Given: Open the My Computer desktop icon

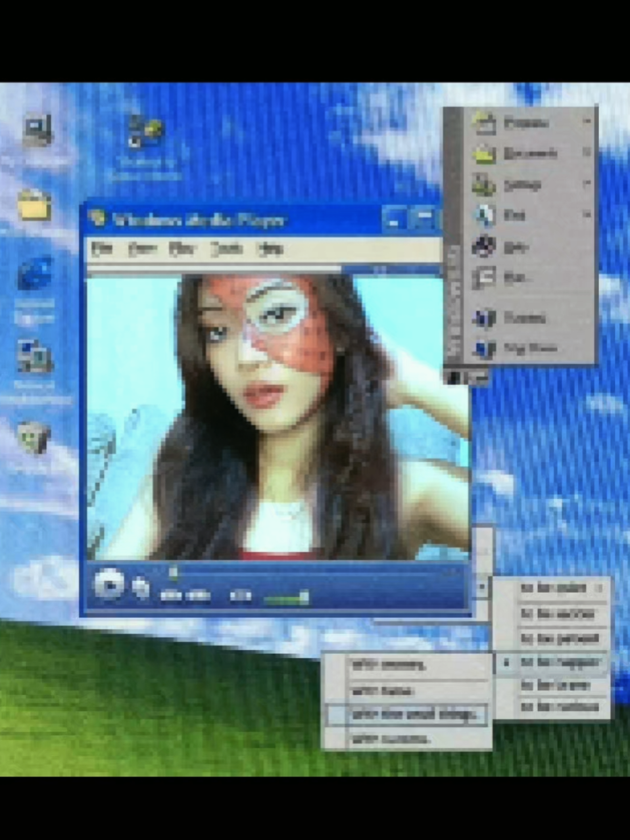Looking at the screenshot, I should (x=37, y=131).
